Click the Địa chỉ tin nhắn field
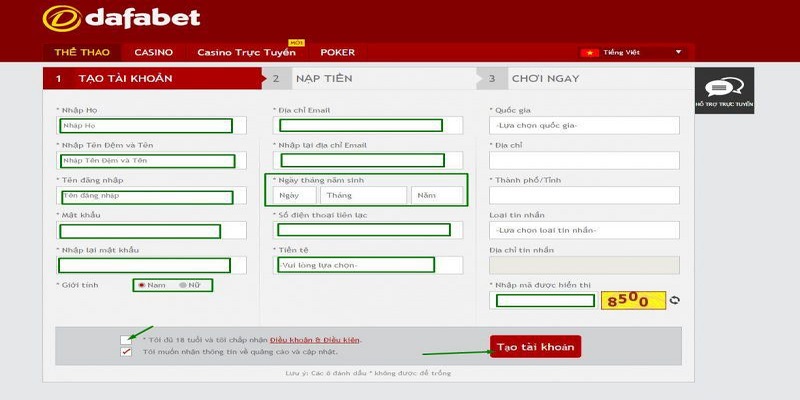The height and width of the screenshot is (400, 800). pos(584,265)
